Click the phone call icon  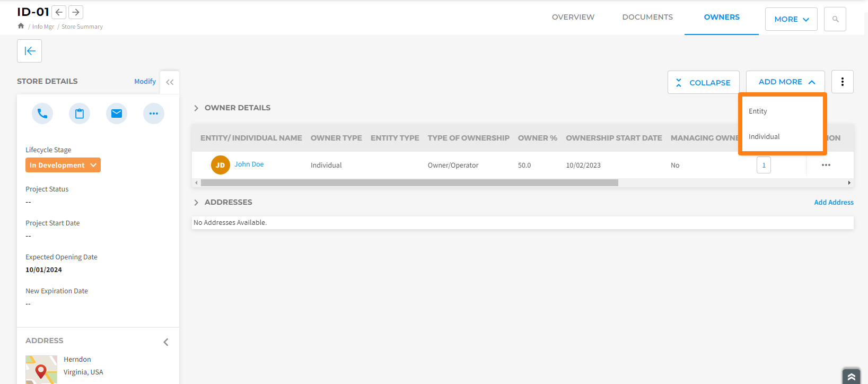pos(42,114)
